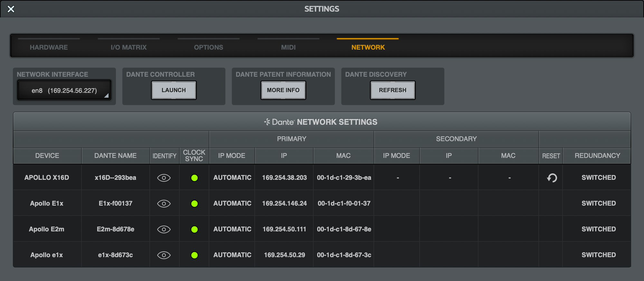Image resolution: width=644 pixels, height=281 pixels.
Task: Click the identify eye icon for Apollo E2m
Action: [164, 229]
